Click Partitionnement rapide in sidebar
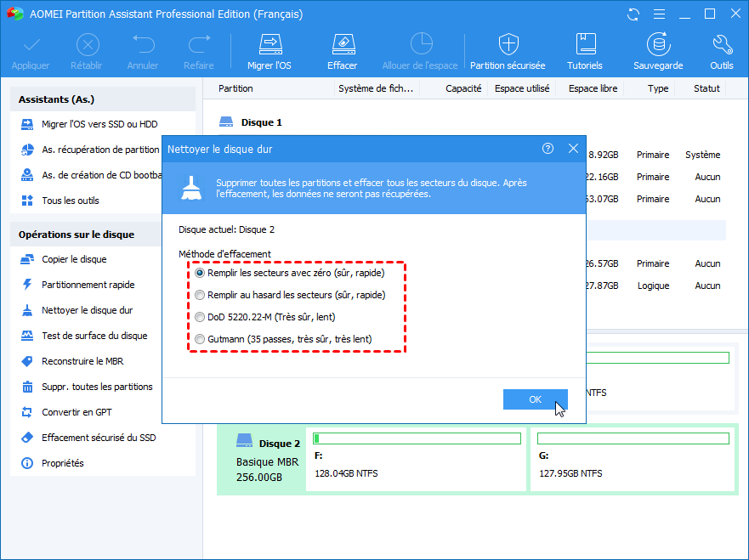The height and width of the screenshot is (560, 749). 77,285
